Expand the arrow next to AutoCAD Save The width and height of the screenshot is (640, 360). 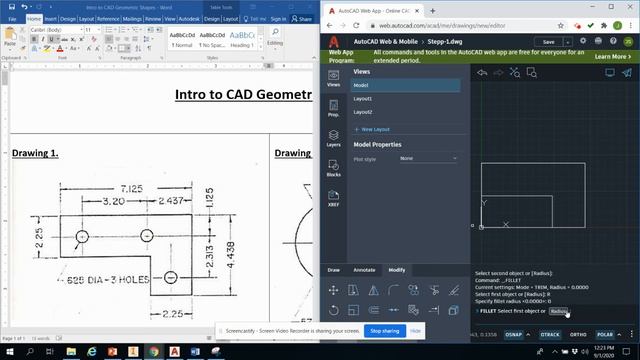pyautogui.click(x=567, y=42)
